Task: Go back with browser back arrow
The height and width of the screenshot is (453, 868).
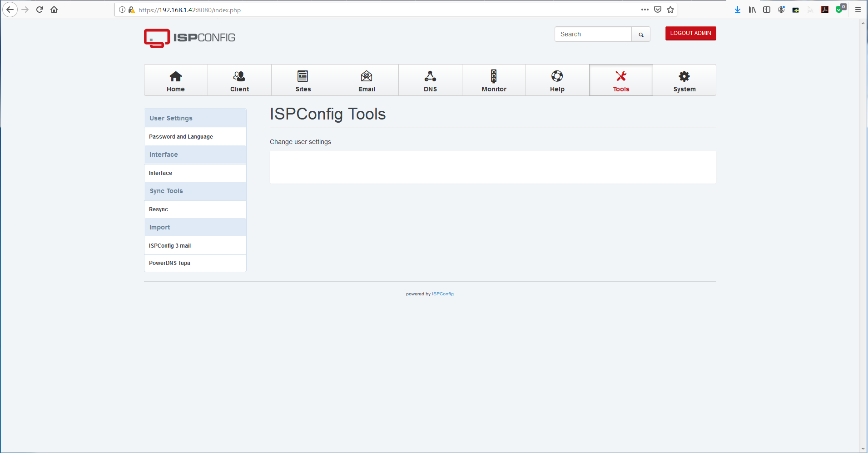Action: click(x=10, y=10)
